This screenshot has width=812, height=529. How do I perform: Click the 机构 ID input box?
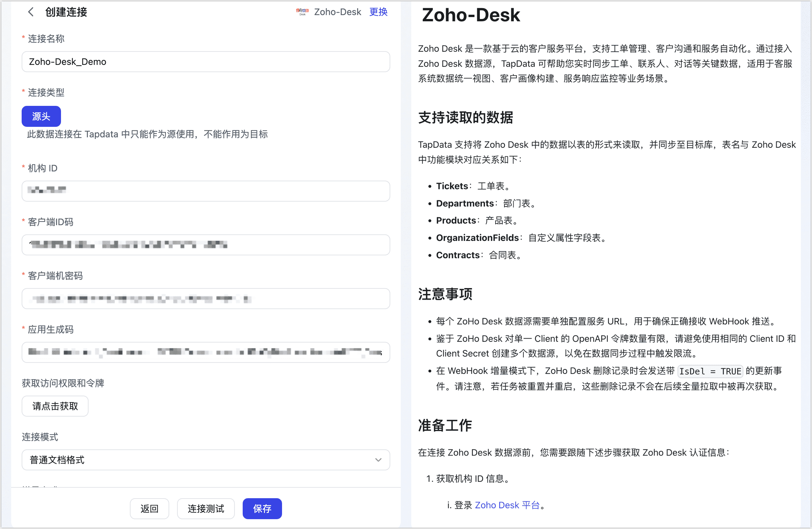point(205,191)
